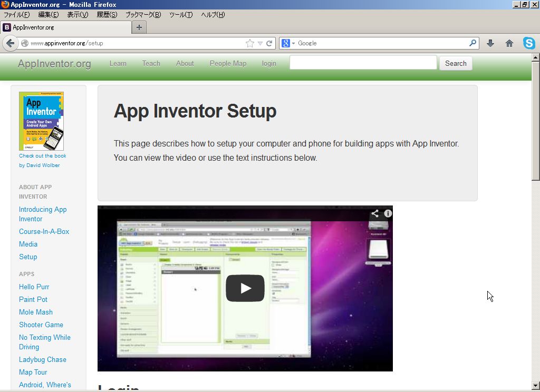The image size is (540, 392).
Task: Play the App Inventor setup video
Action: [245, 288]
